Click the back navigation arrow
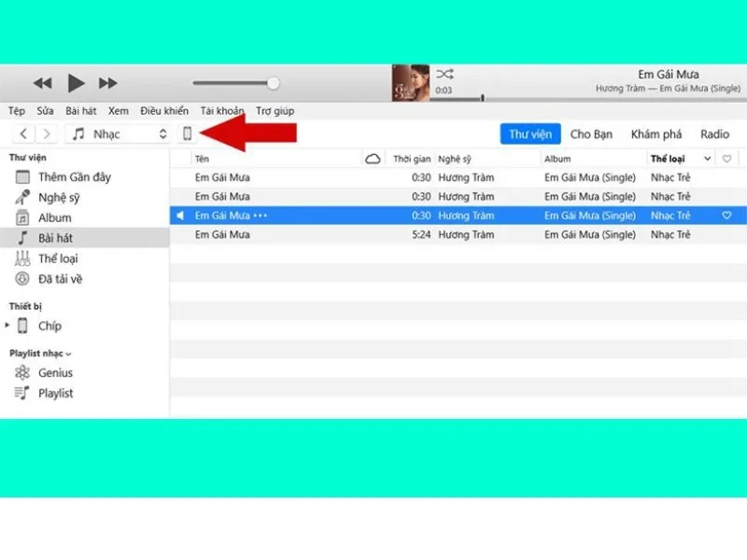 [23, 133]
